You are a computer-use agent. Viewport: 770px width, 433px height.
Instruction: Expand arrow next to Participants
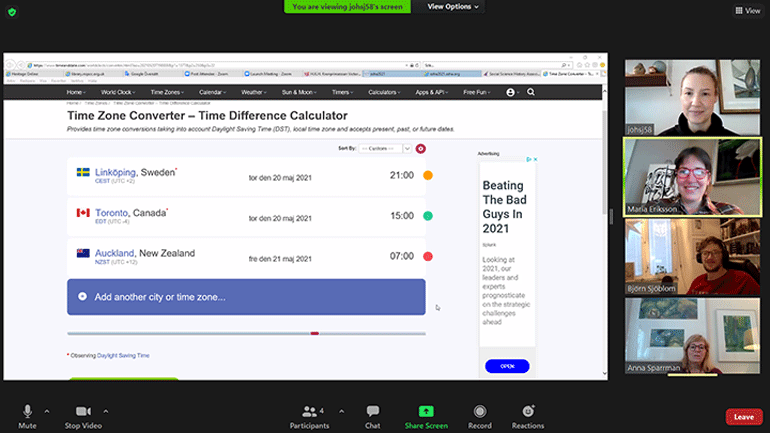(341, 411)
